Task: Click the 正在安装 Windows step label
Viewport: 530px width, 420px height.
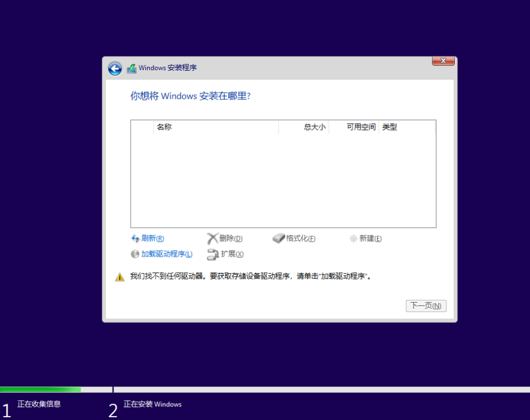Action: pyautogui.click(x=153, y=405)
